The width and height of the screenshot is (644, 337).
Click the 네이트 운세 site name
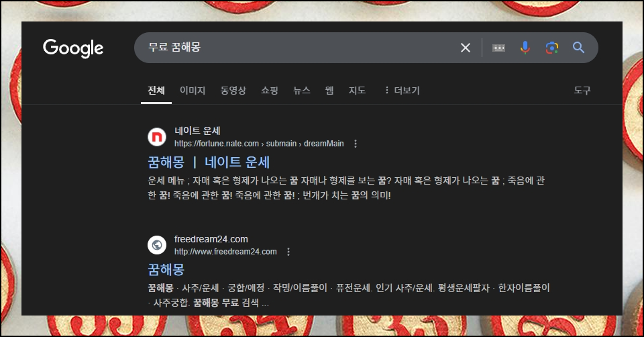(x=197, y=131)
